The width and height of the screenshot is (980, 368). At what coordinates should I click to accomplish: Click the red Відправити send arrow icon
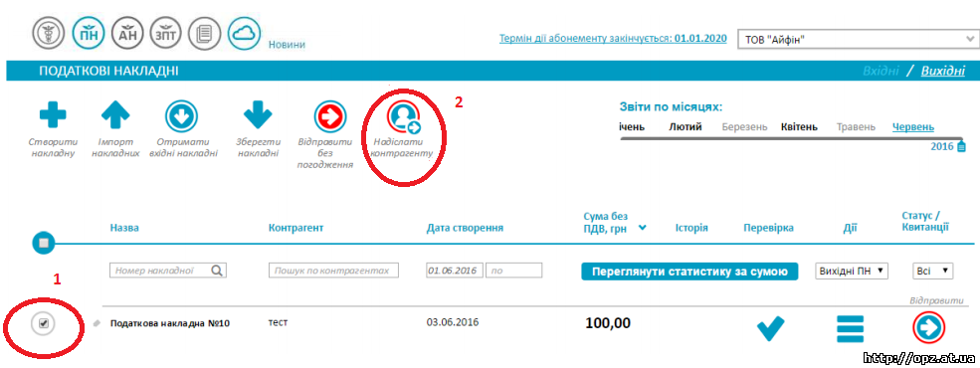click(x=928, y=327)
